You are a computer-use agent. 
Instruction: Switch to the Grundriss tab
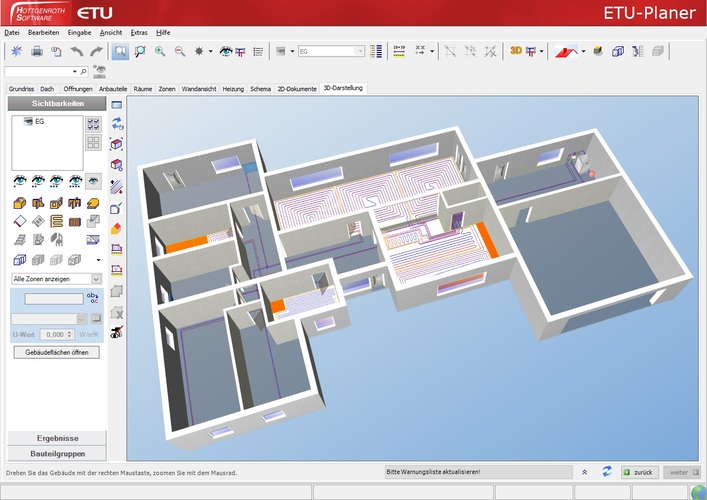tap(21, 89)
